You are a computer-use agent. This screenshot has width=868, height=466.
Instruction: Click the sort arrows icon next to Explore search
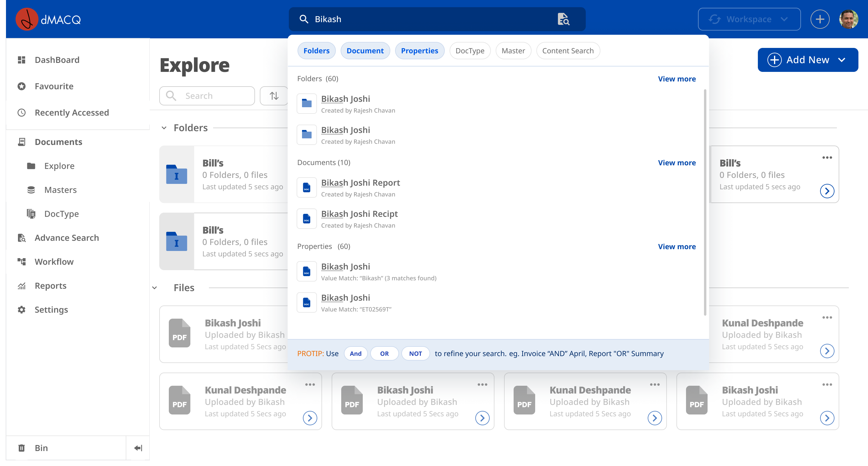[274, 96]
